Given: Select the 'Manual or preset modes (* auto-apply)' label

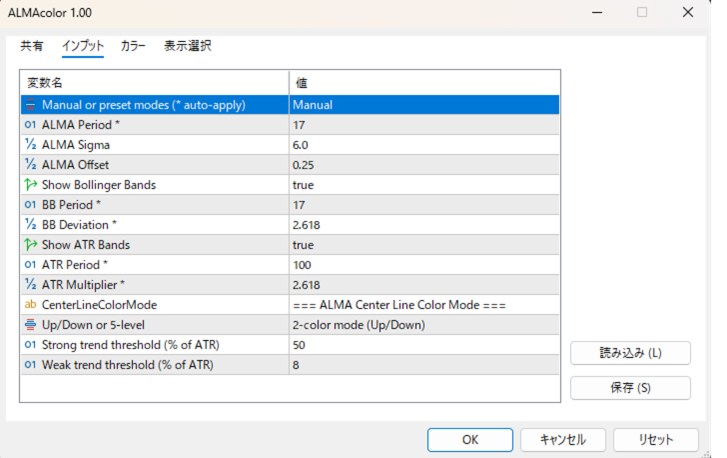Looking at the screenshot, I should (x=144, y=105).
